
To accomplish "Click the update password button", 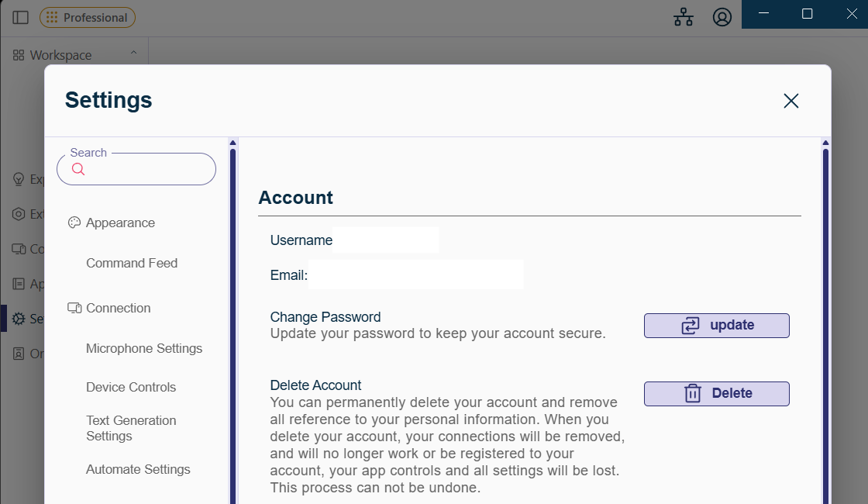I will pos(716,326).
